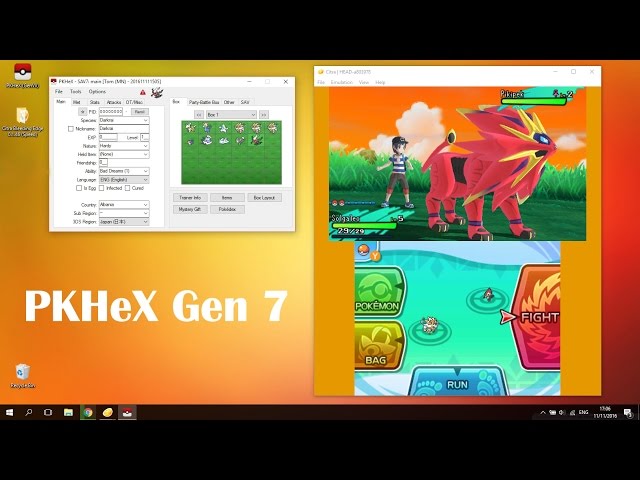Click the Darkrai preview sprite beside the warning icon
Viewport: 640px width, 480px height.
coord(157,92)
